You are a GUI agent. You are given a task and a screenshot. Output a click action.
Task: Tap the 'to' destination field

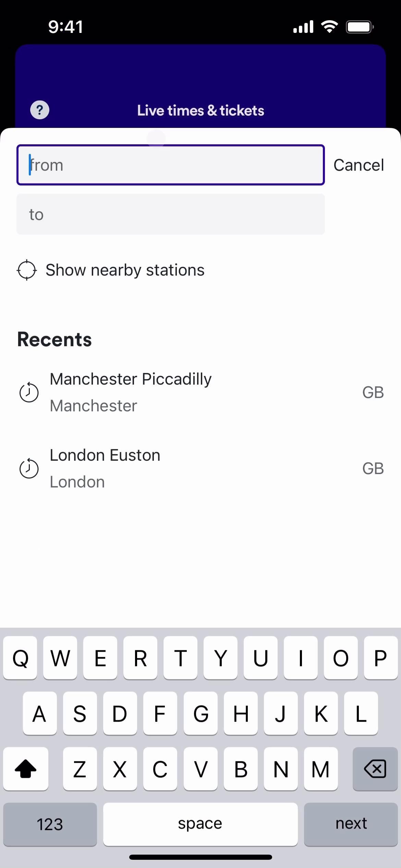171,214
